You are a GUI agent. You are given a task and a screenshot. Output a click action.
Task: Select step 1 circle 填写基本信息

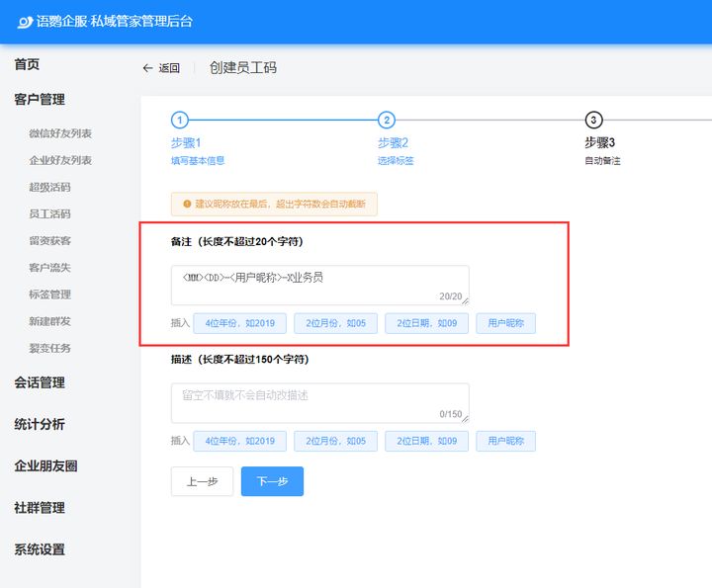click(179, 120)
